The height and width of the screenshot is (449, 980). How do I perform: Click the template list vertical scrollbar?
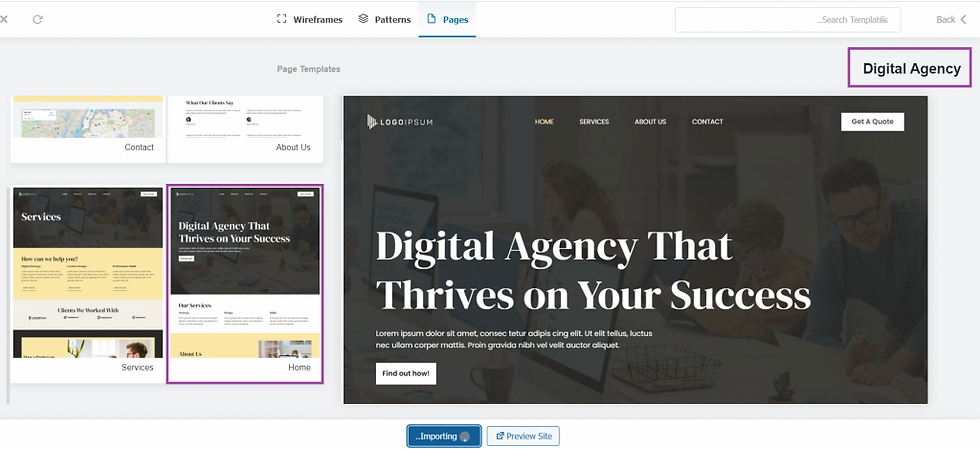point(8,295)
